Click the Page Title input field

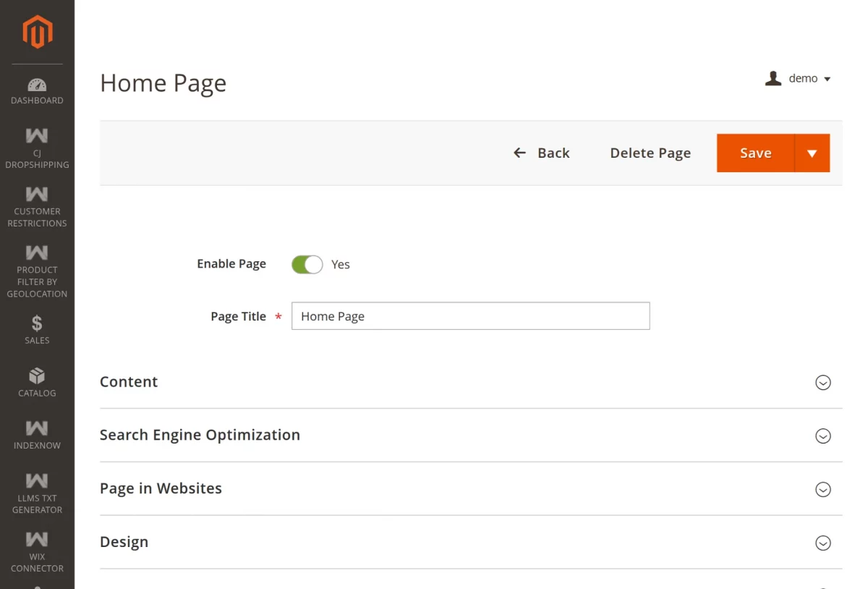(x=470, y=316)
